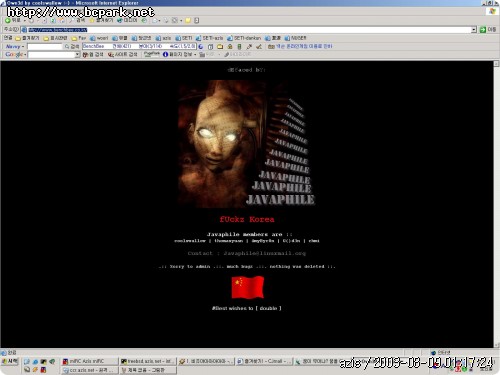This screenshot has width=500, height=375.
Task: Open the Favorites star toolbar button
Action: point(102,21)
